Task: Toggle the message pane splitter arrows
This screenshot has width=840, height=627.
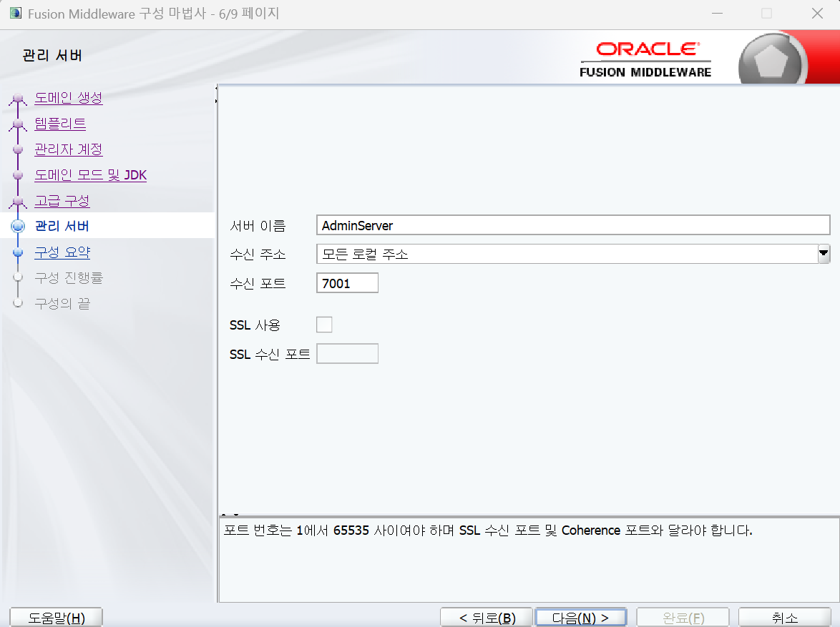Action: pos(230,515)
